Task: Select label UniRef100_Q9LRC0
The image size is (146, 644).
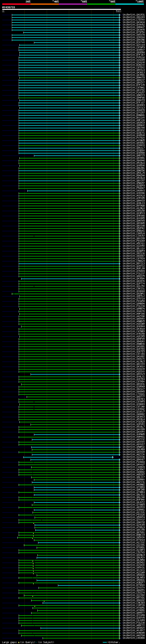Action: coord(133,557)
